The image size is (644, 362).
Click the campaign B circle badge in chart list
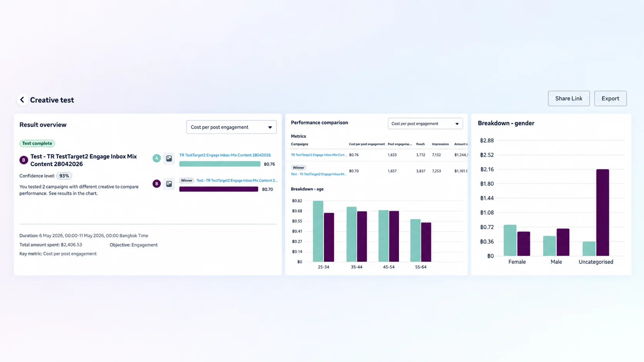coord(156,184)
